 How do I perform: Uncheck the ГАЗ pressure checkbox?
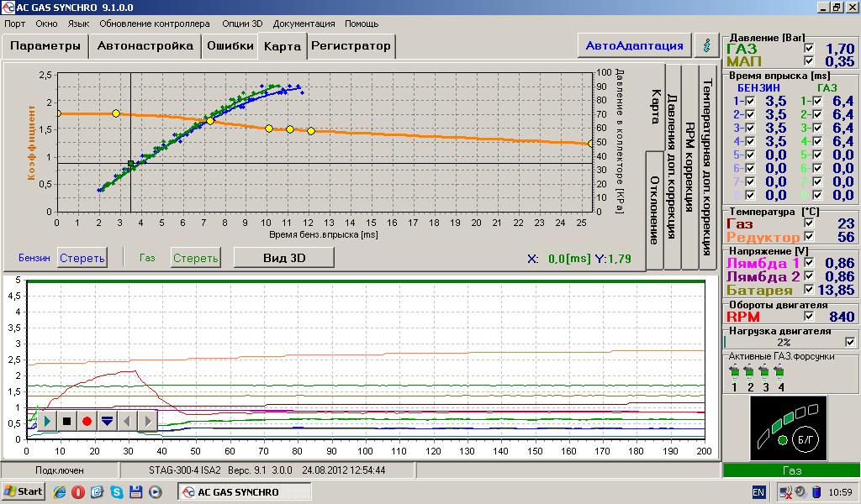[x=809, y=49]
